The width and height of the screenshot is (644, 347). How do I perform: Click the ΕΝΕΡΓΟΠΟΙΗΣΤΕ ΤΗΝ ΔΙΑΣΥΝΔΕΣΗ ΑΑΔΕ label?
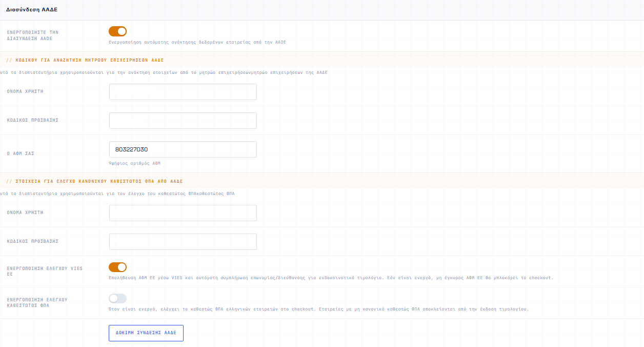(x=33, y=35)
